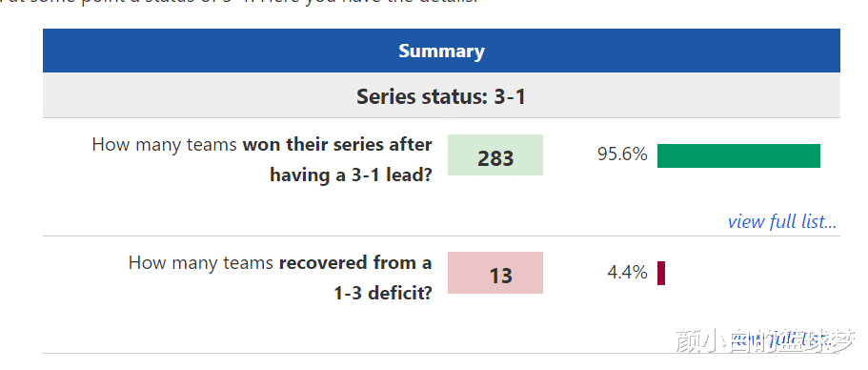Open the first 'view full list...' link
The image size is (868, 370).
pos(781,221)
